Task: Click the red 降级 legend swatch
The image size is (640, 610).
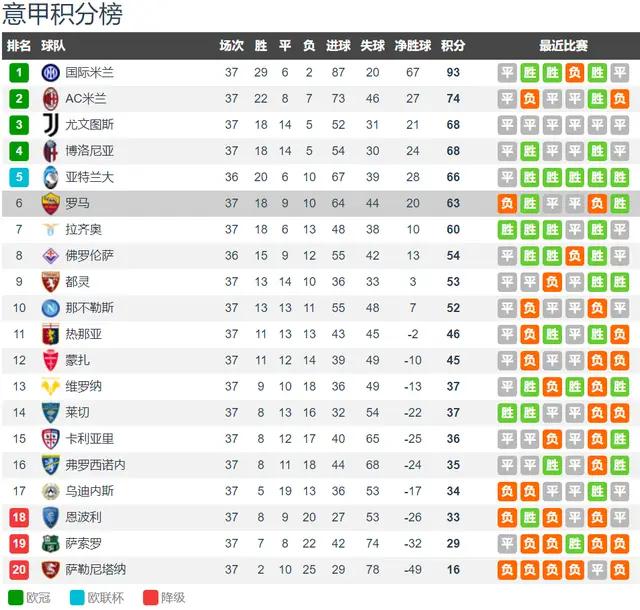Action: (150, 598)
